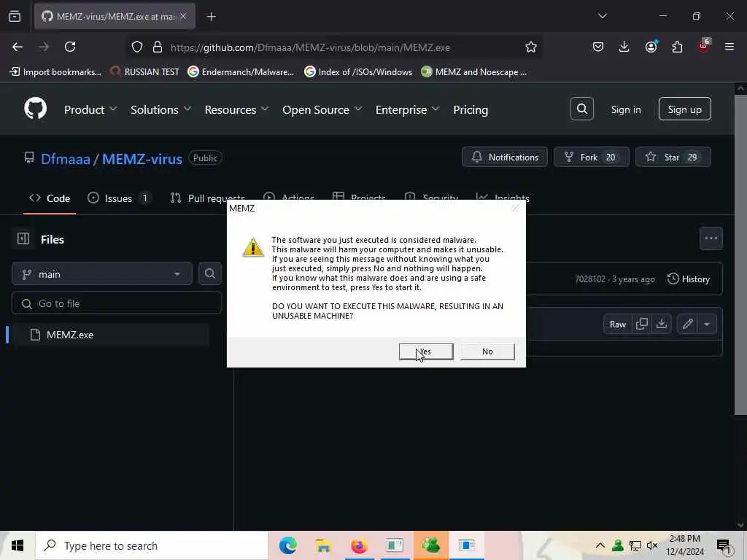This screenshot has height=560, width=747.
Task: Select MEMZ.exe in the file tree
Action: pos(110,335)
